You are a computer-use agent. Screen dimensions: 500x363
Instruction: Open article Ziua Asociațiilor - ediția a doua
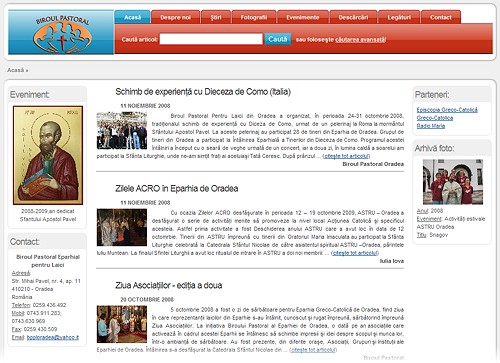[x=169, y=285]
